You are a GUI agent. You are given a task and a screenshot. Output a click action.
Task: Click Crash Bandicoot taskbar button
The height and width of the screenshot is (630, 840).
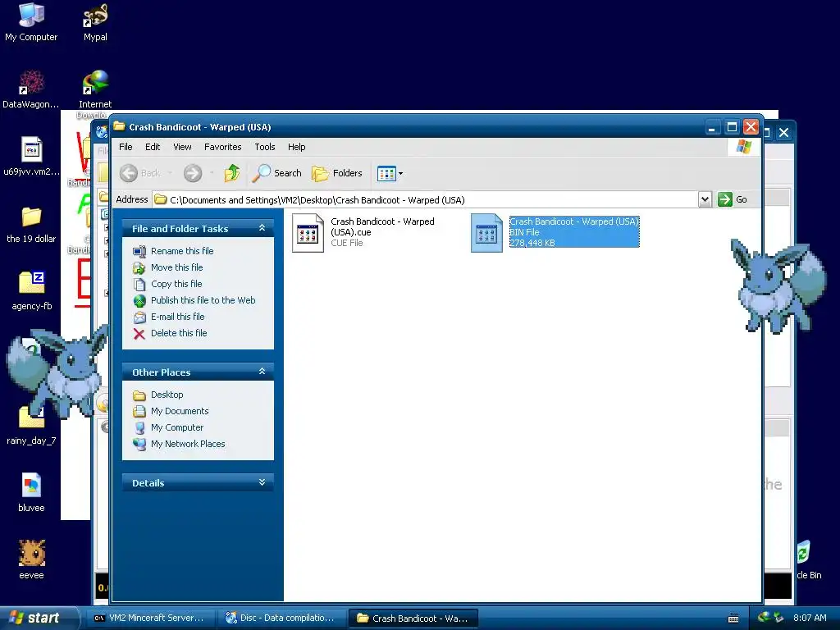click(x=413, y=619)
